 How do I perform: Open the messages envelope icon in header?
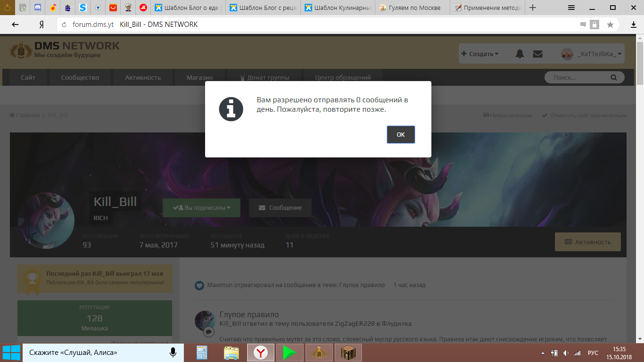(x=537, y=54)
